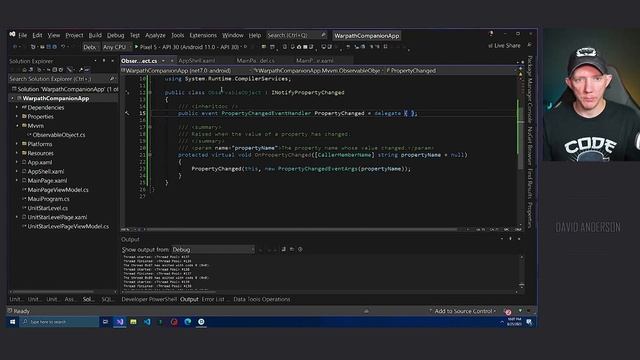Open Solution Explorer window options dropdown

click(96, 61)
